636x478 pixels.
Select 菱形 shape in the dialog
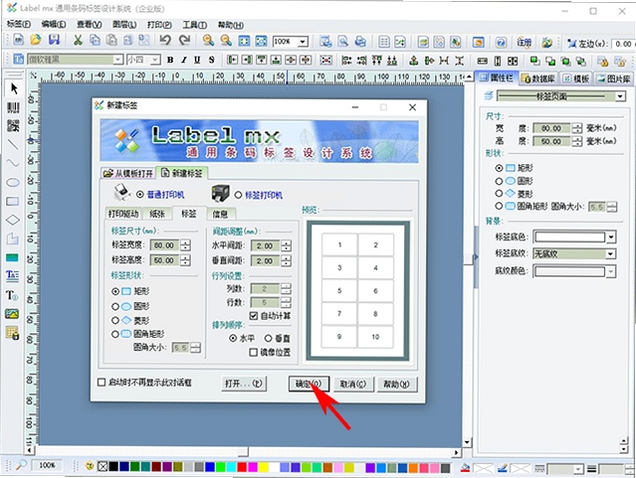pos(116,321)
